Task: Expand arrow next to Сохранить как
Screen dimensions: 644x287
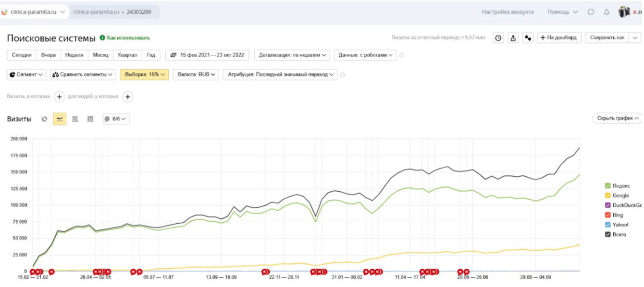Action: click(635, 38)
